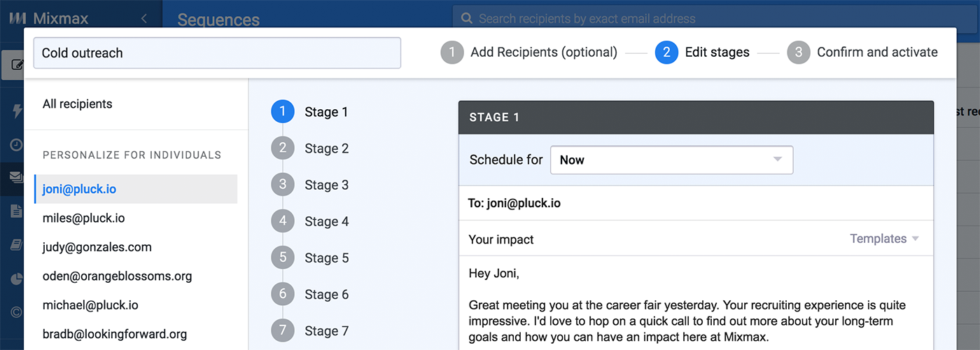Open Stage 7 in the stage list
Viewport: 980px width, 350px height.
point(309,330)
